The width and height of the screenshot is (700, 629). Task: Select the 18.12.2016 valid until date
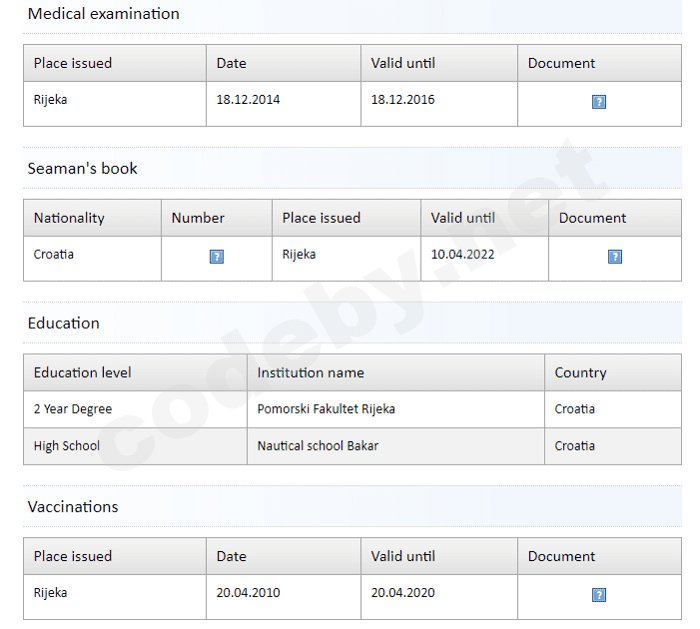coord(403,100)
